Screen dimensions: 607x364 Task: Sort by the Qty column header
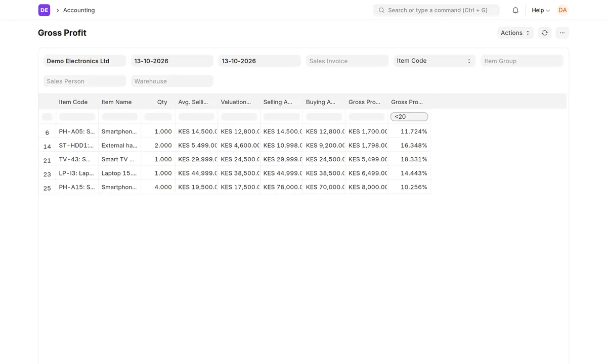pos(158,102)
